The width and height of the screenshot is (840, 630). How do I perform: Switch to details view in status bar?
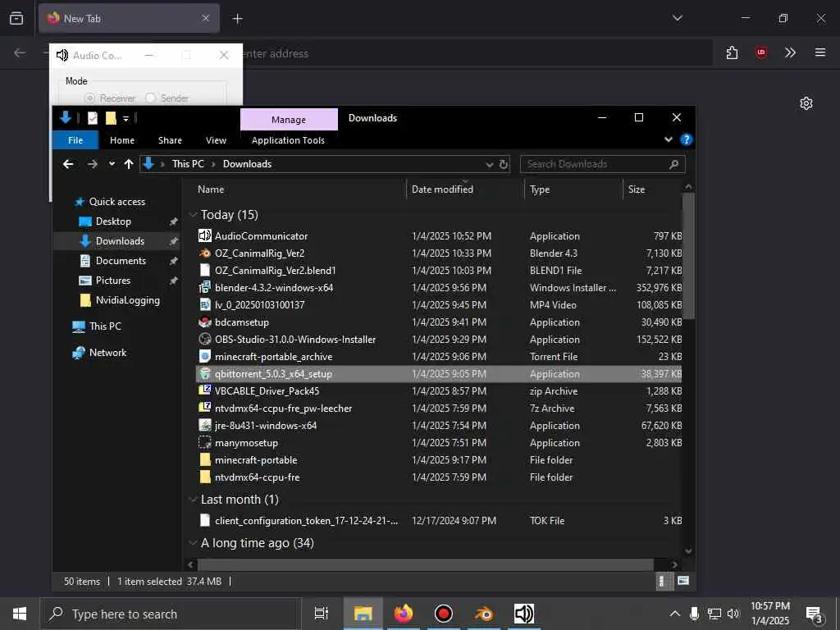[x=662, y=581]
